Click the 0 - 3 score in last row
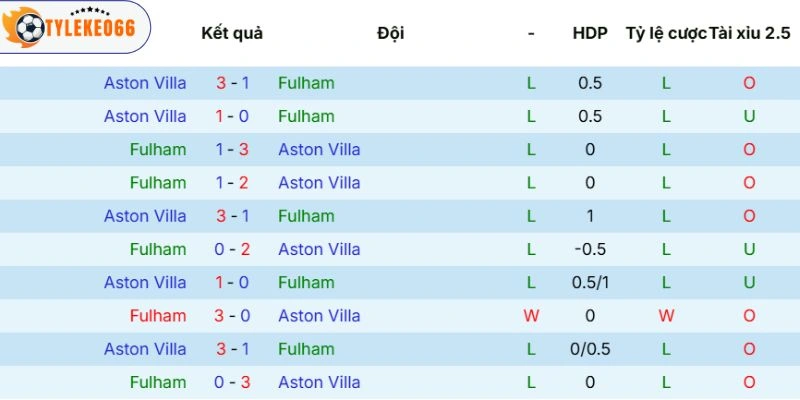This screenshot has width=800, height=400. 232,382
